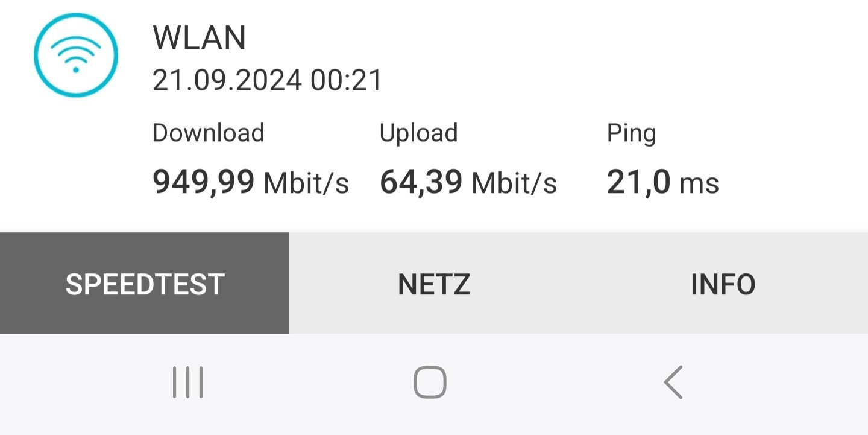Open the NETZ tab
This screenshot has height=435, width=868.
[x=434, y=284]
